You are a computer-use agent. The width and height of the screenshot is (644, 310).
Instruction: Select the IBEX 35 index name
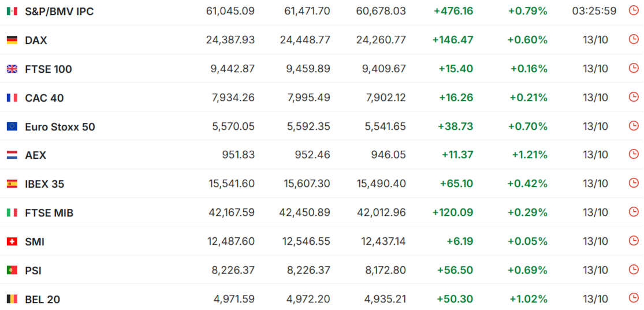(45, 184)
